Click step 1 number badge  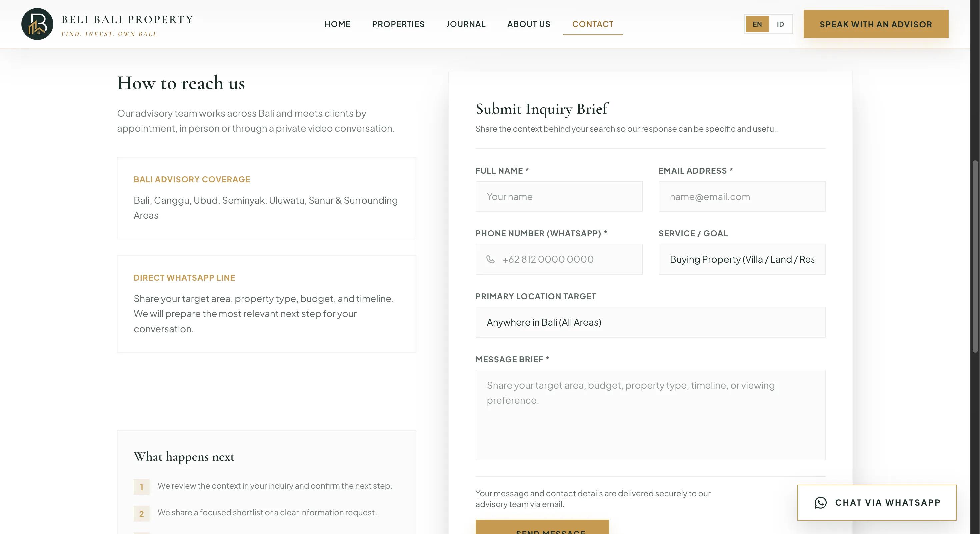142,487
